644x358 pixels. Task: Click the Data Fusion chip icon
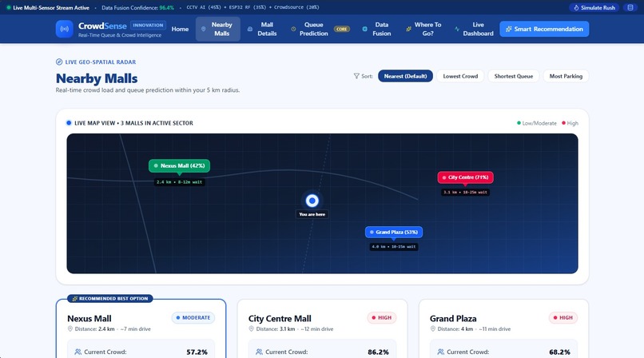pyautogui.click(x=364, y=29)
